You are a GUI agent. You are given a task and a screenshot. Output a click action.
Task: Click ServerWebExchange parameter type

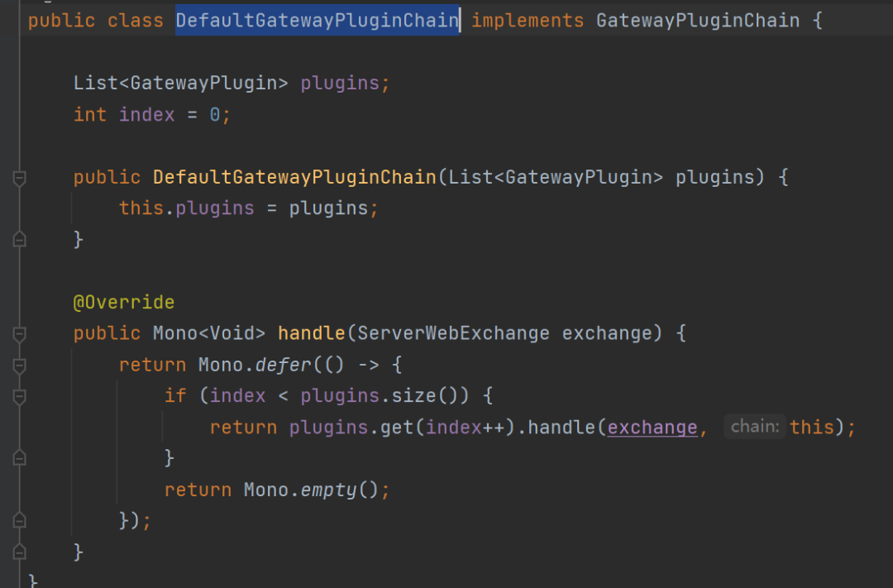(x=453, y=333)
